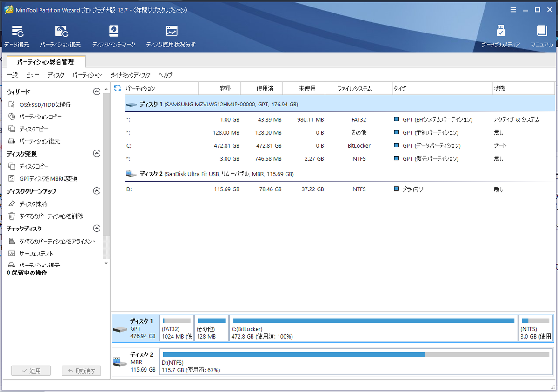Sort by 未使用 column header
558x392 pixels.
click(x=304, y=88)
